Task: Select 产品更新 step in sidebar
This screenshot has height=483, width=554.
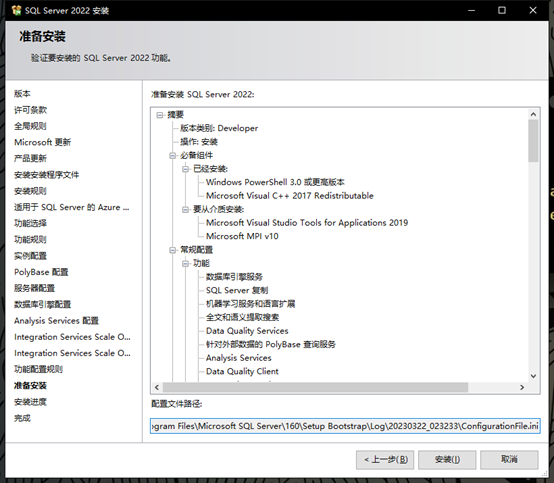Action: pos(30,158)
